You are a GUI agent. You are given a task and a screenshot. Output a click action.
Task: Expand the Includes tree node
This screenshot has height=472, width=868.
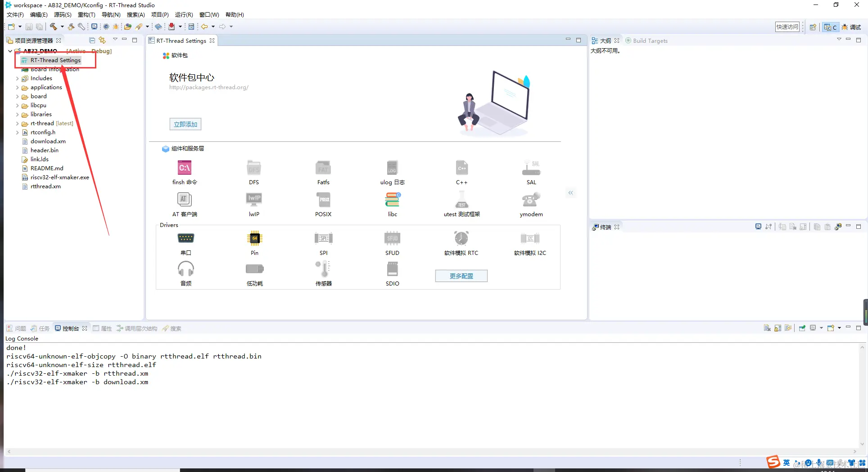click(x=18, y=78)
